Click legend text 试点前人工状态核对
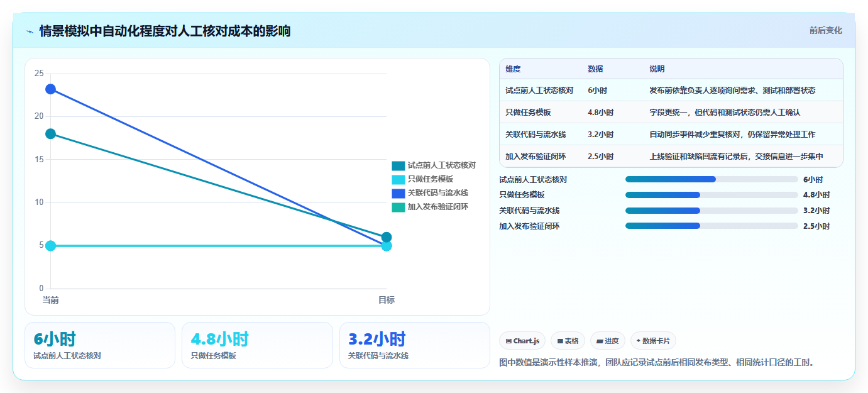868x393 pixels. pyautogui.click(x=442, y=166)
